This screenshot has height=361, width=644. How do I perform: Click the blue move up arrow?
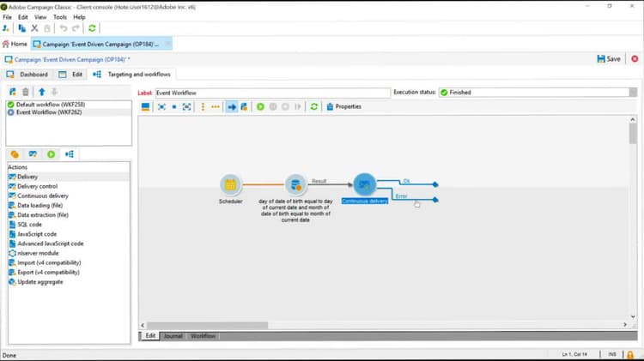point(41,92)
